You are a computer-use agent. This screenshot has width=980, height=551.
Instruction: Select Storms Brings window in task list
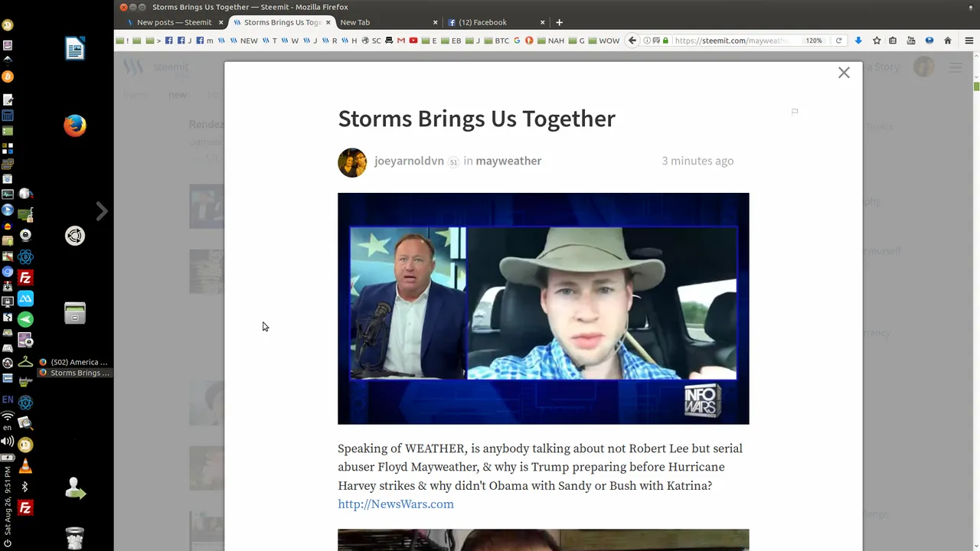coord(74,373)
